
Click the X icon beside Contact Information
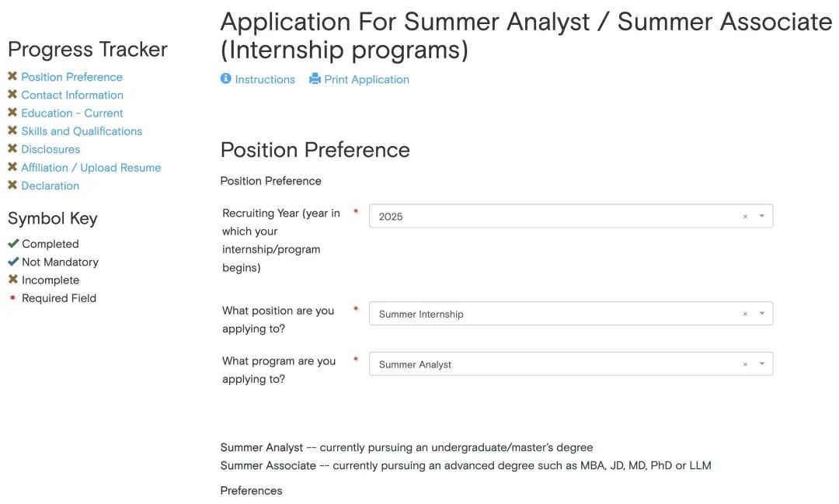tap(12, 95)
